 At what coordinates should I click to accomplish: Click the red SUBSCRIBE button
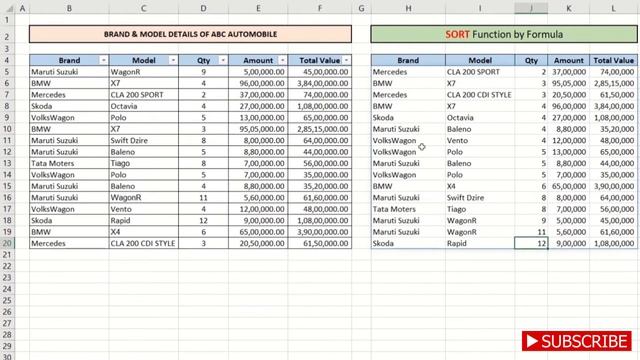pyautogui.click(x=576, y=341)
